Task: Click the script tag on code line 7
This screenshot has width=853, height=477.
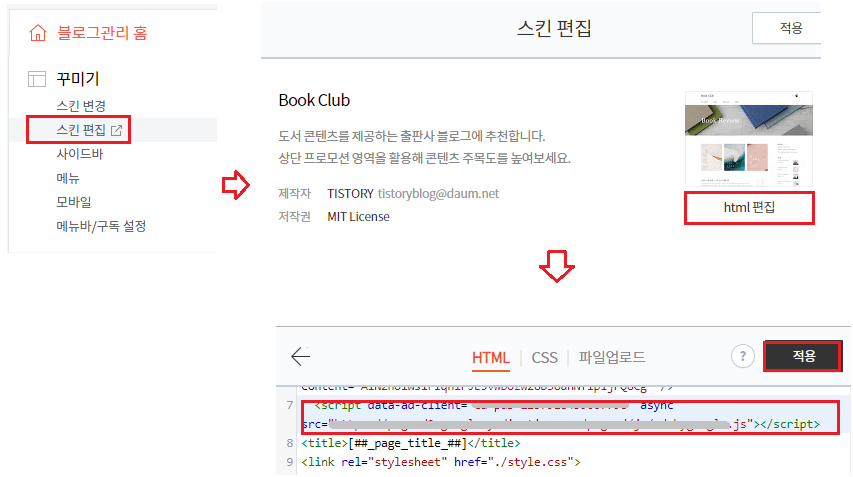Action: tap(570, 415)
